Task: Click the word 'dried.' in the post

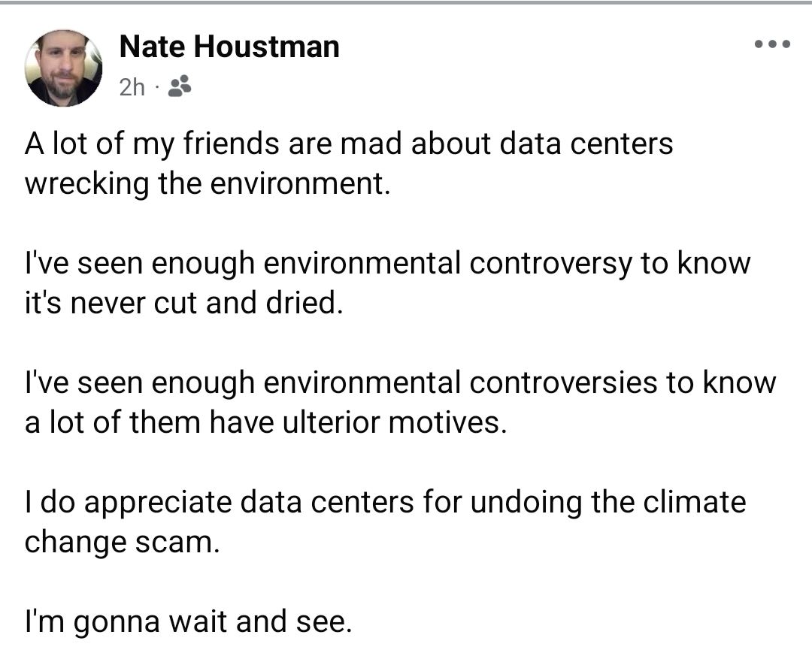Action: (304, 303)
